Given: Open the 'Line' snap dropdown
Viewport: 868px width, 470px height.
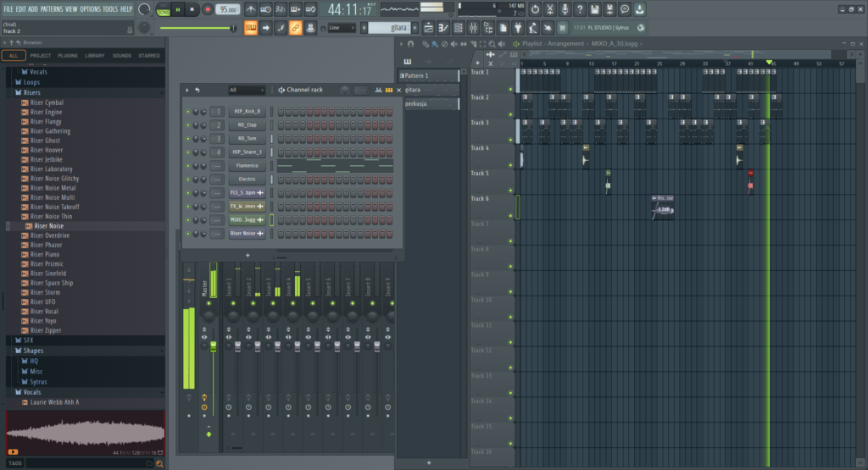Looking at the screenshot, I should [x=341, y=28].
